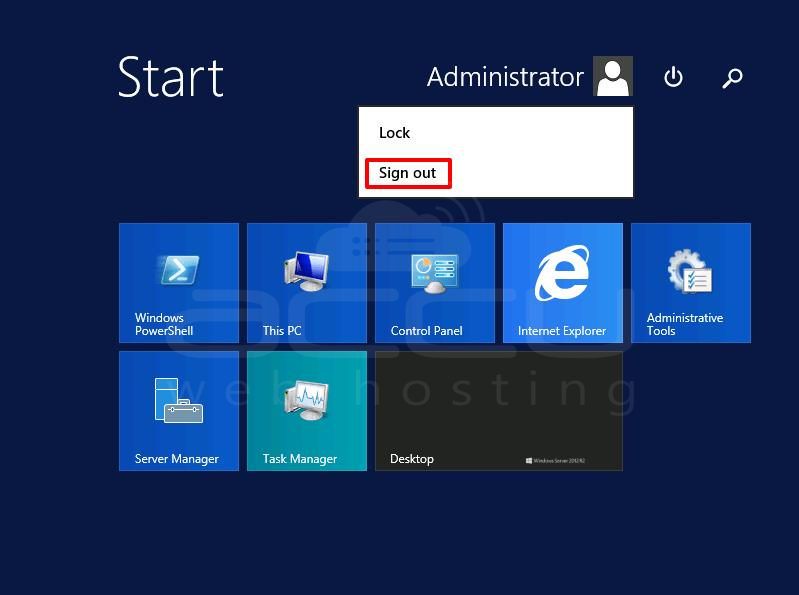This screenshot has width=799, height=595.
Task: Click the Administrator account picture
Action: pos(612,76)
